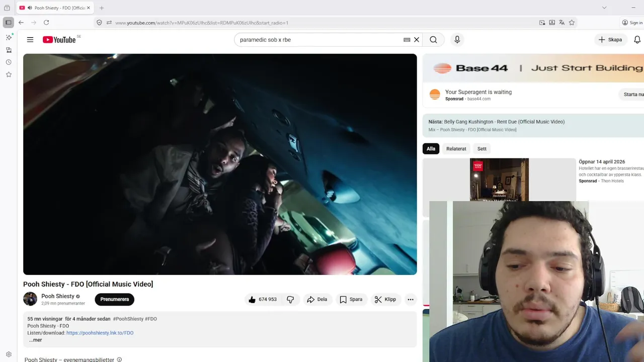Bookmark this page with the star

(x=572, y=23)
